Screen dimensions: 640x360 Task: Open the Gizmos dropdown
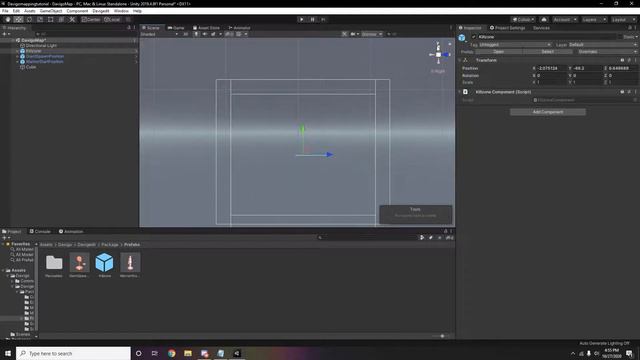tap(371, 34)
